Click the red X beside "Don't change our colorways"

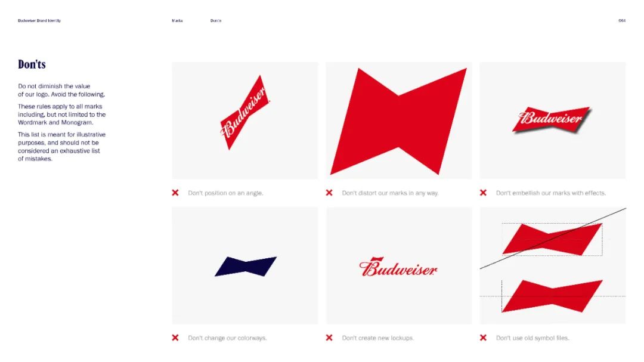click(175, 338)
